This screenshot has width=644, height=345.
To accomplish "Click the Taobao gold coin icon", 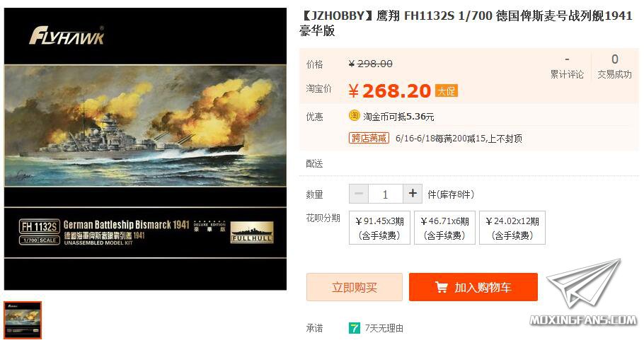I will coord(354,116).
